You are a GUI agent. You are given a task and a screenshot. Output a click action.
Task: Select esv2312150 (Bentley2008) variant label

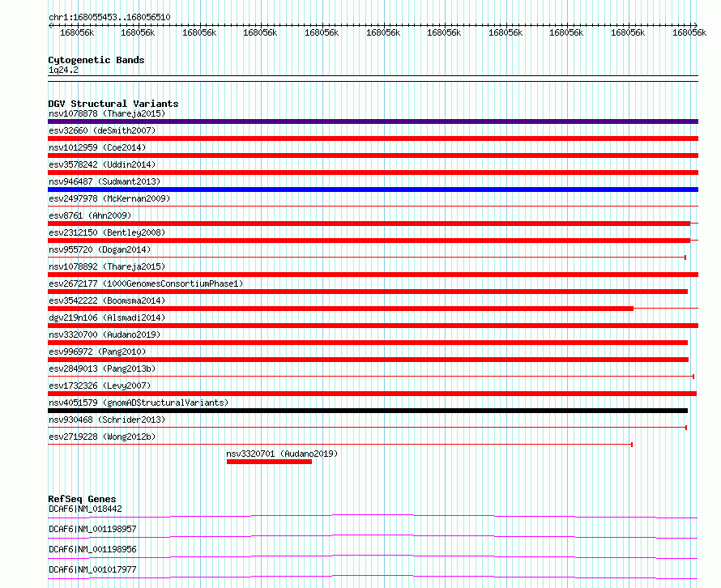pyautogui.click(x=107, y=232)
